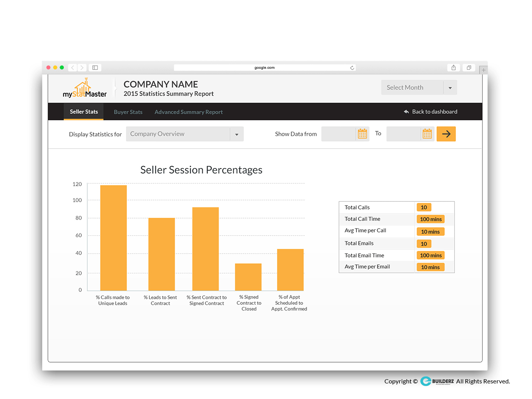Click the Back to dashboard arrow icon
Viewport: 532px width, 399px height.
pos(406,112)
